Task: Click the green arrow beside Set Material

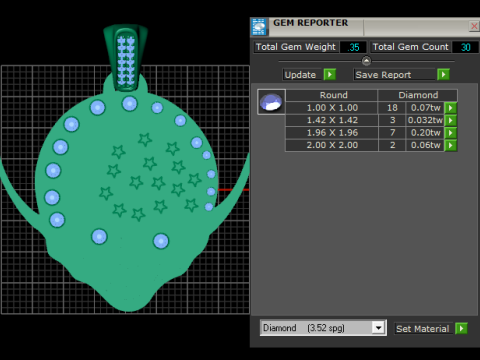Action: tap(461, 328)
